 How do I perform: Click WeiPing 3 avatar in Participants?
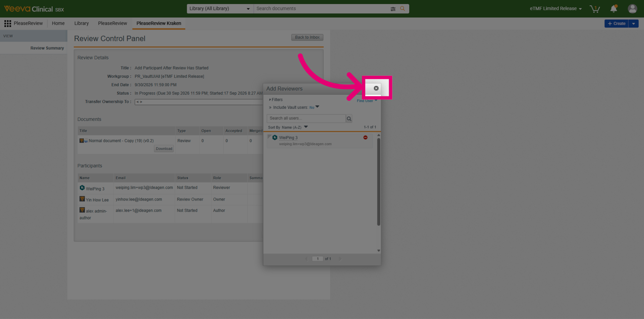coord(82,188)
